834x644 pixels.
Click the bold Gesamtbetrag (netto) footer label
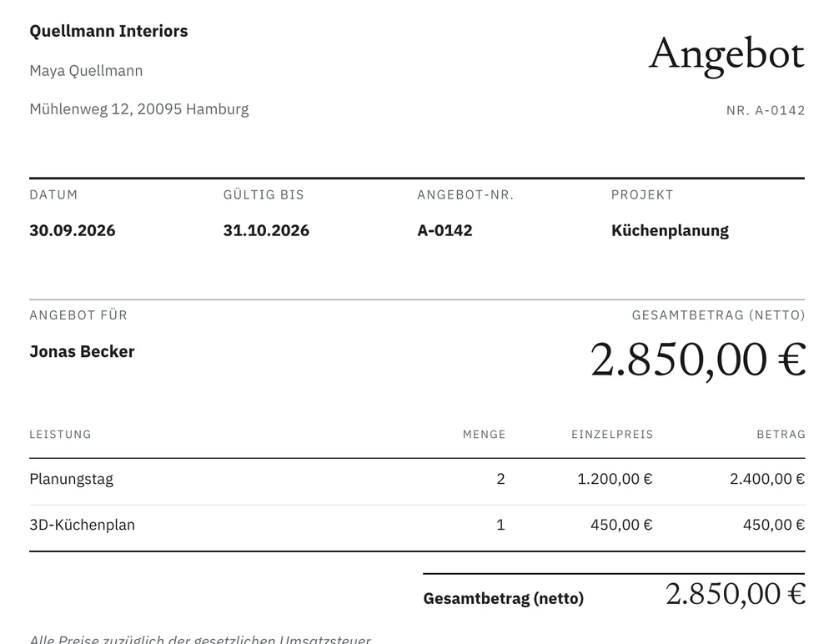[x=503, y=599]
